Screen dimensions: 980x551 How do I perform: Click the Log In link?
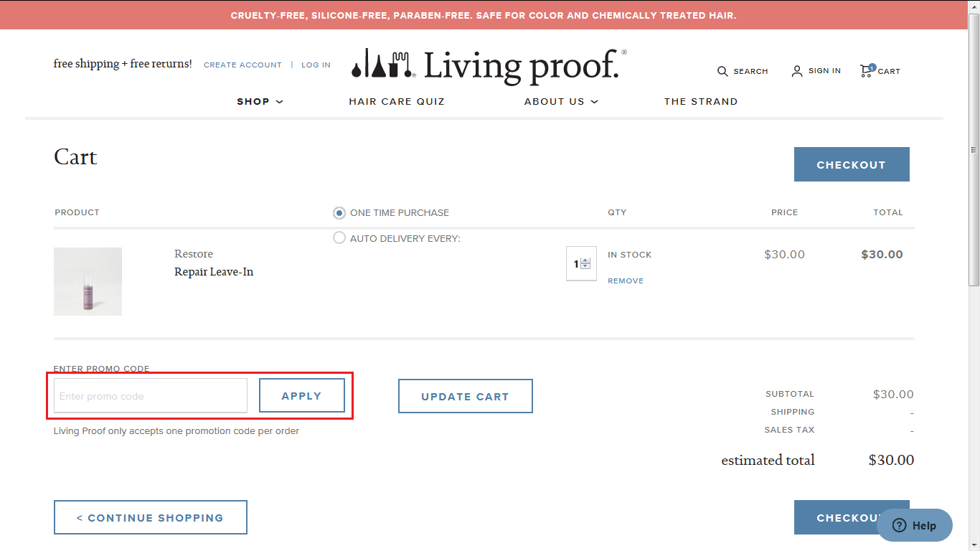pyautogui.click(x=316, y=65)
